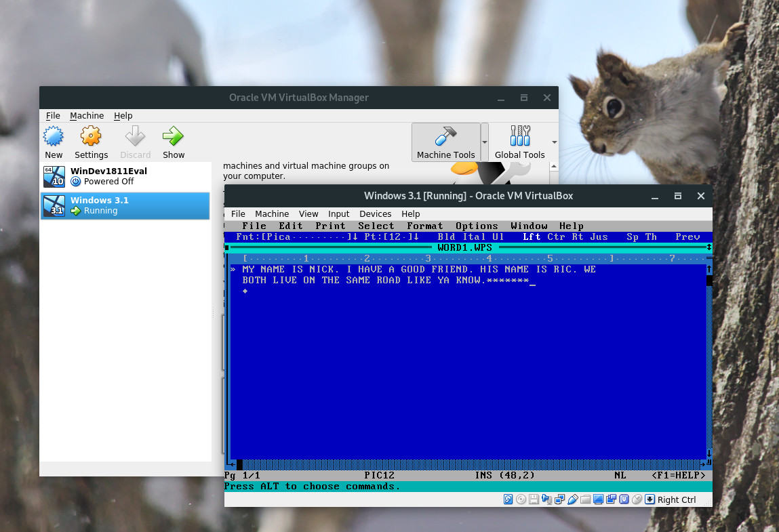Click the document vertical scrollbar up arrow
Screen dimensions: 779x532
click(x=709, y=269)
